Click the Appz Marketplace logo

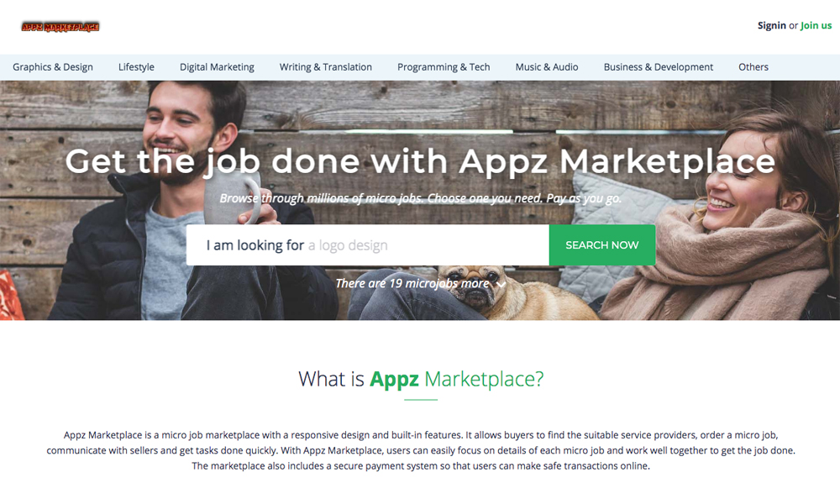click(x=60, y=27)
